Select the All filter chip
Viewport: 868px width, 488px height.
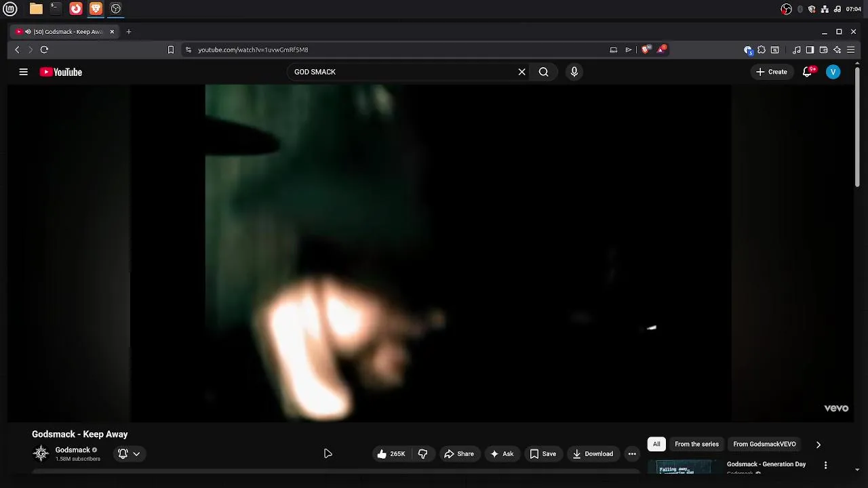[656, 445]
